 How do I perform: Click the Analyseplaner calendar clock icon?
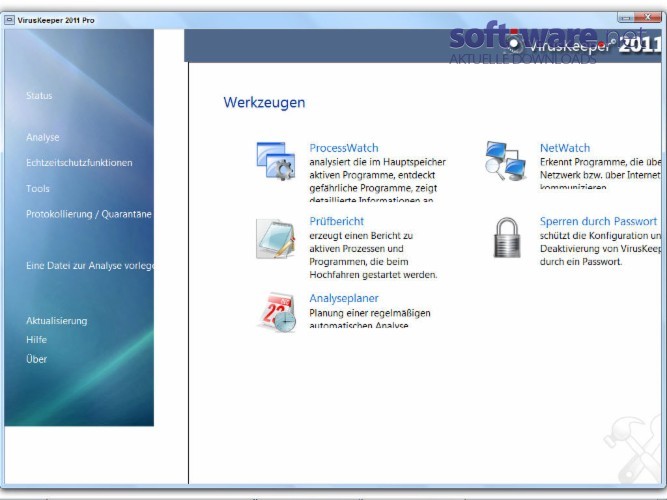[x=276, y=312]
